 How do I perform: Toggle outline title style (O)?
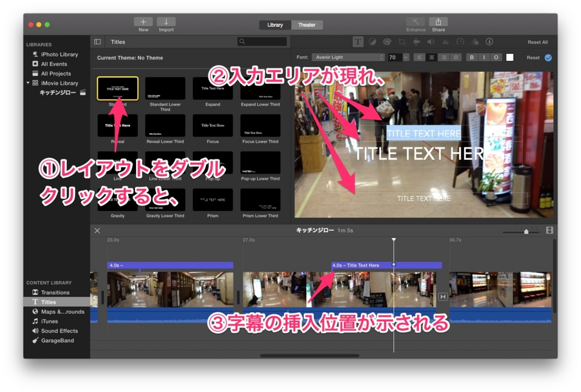point(495,57)
